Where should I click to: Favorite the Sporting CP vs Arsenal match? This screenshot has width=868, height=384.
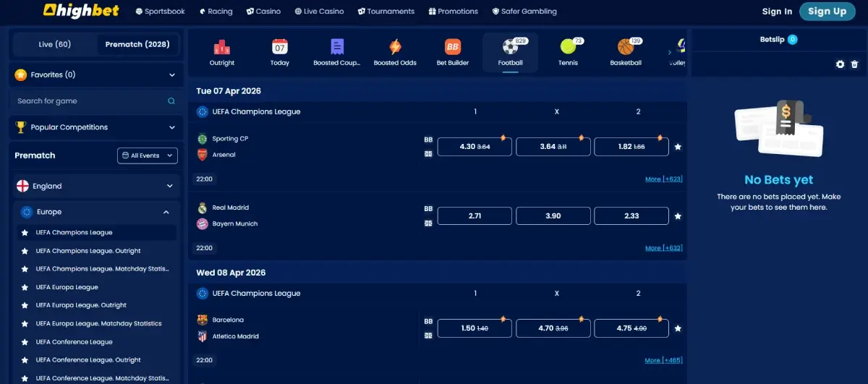(678, 147)
